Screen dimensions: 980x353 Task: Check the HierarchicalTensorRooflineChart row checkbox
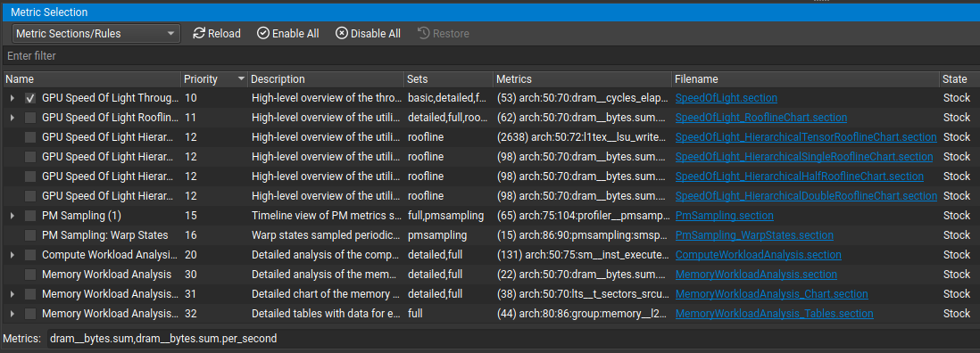coord(30,137)
